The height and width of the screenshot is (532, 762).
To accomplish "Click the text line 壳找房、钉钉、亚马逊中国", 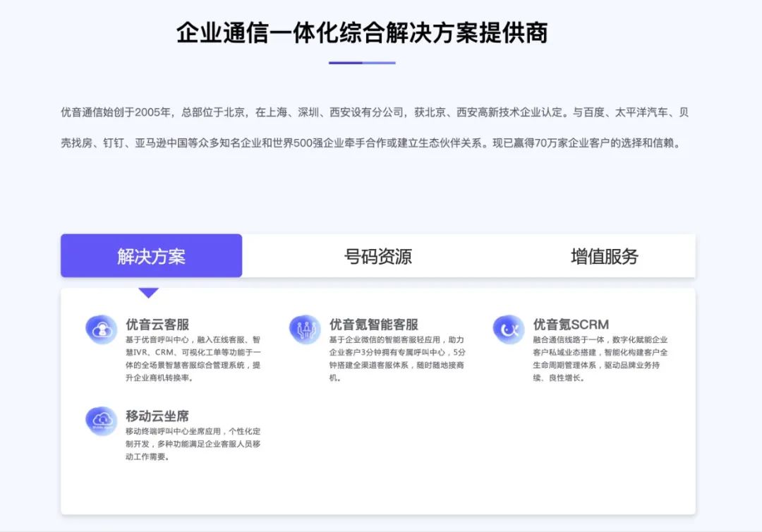I will [x=372, y=143].
